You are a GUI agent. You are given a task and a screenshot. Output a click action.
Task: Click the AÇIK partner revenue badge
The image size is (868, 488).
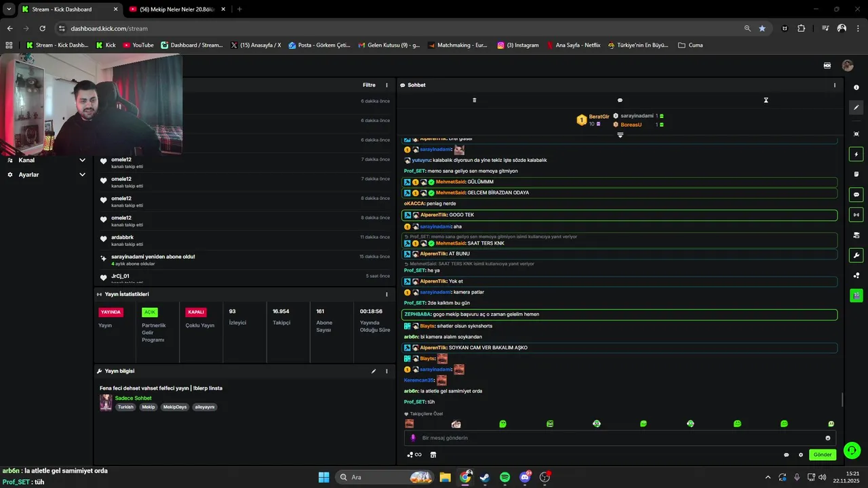coord(150,312)
